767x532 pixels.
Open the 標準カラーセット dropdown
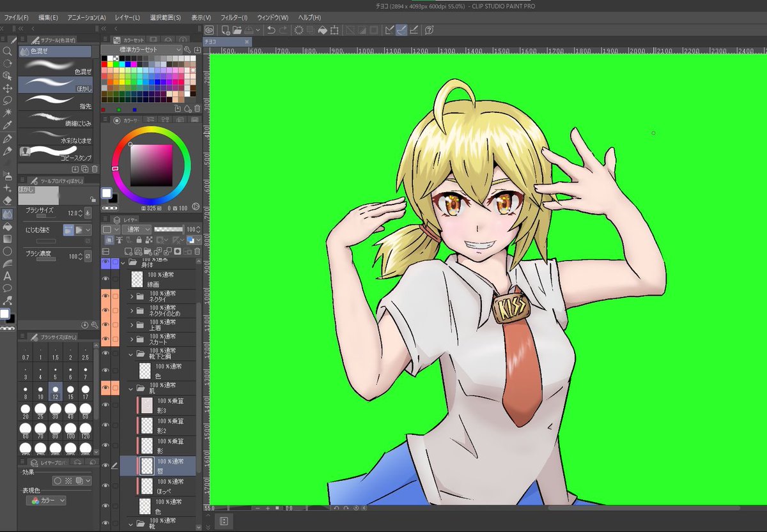click(x=141, y=49)
